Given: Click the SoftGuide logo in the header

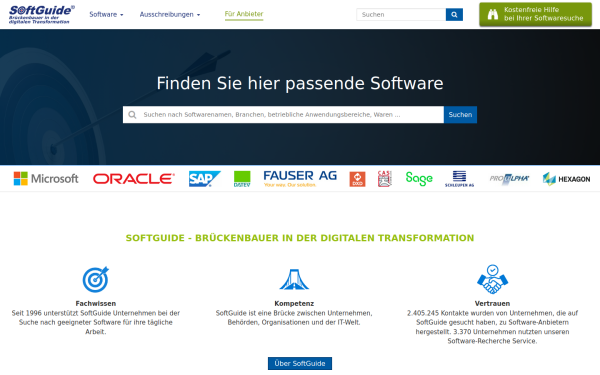Looking at the screenshot, I should point(42,15).
